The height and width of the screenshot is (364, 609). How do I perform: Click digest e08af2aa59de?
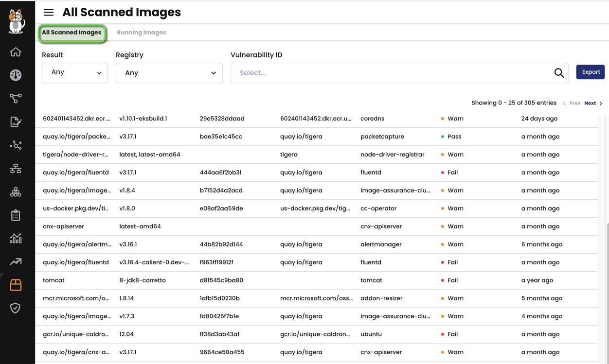(x=221, y=208)
